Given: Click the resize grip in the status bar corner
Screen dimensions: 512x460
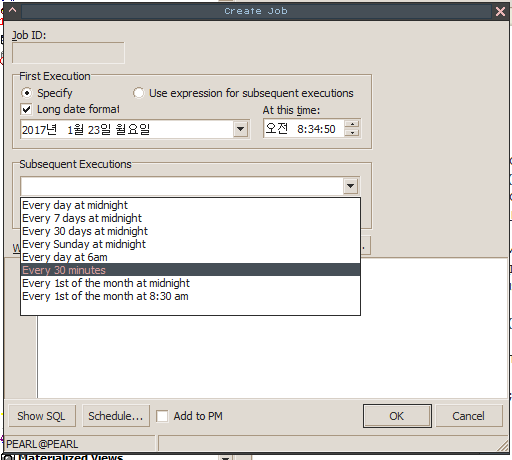Looking at the screenshot, I should (502, 446).
